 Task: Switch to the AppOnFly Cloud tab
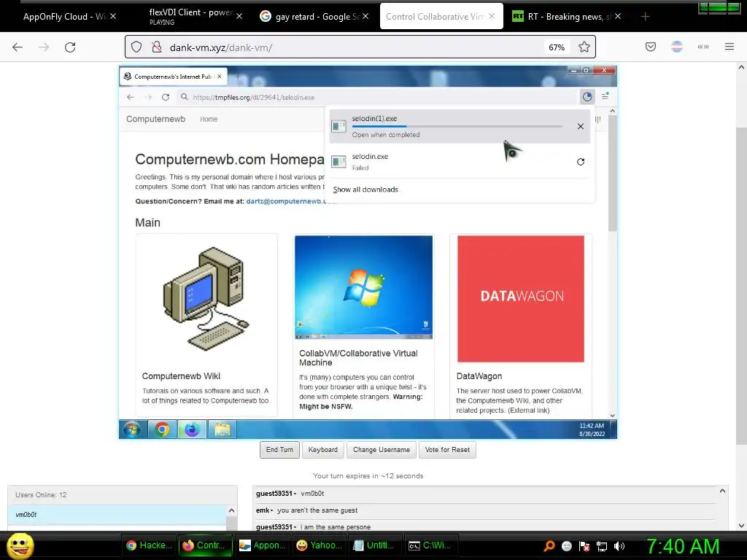[65, 17]
